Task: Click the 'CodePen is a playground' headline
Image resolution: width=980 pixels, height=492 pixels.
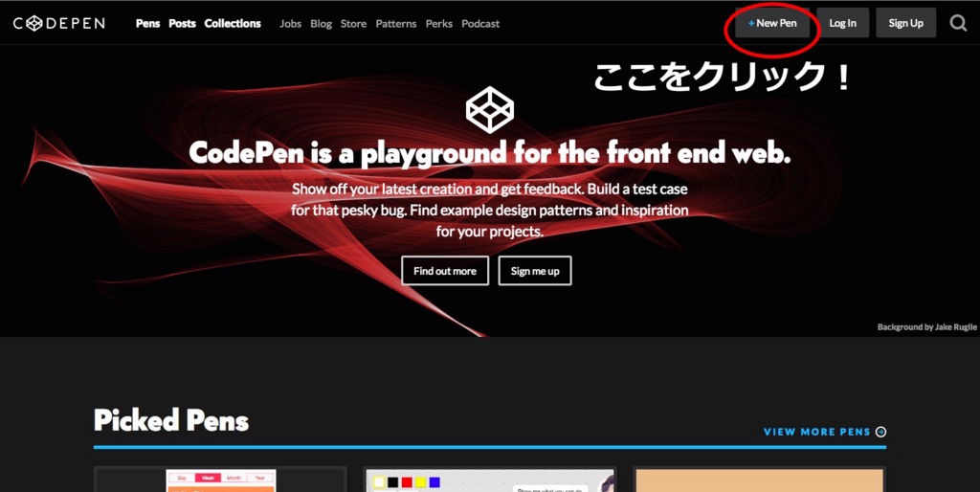Action: click(489, 153)
